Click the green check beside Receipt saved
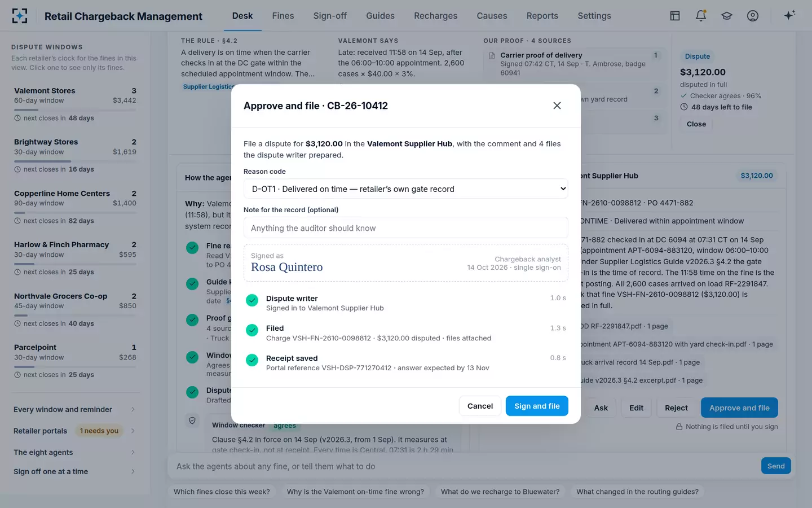The image size is (812, 508). coord(252,360)
